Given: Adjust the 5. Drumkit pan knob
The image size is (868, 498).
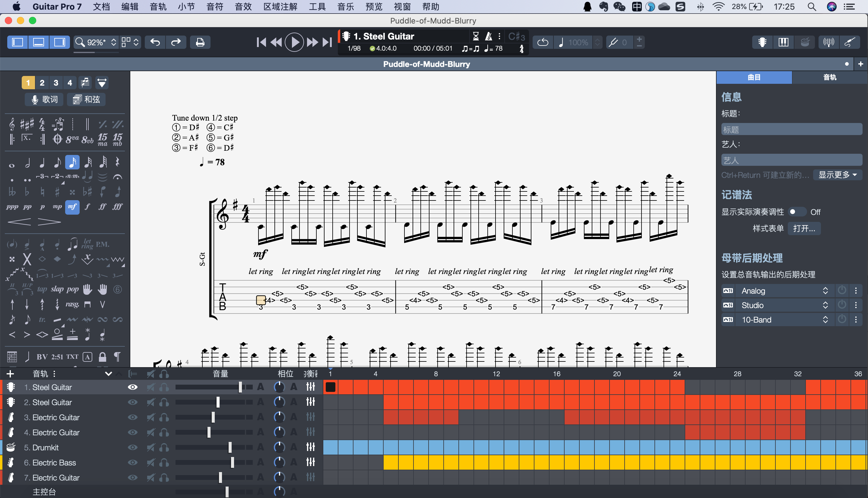Looking at the screenshot, I should tap(280, 447).
